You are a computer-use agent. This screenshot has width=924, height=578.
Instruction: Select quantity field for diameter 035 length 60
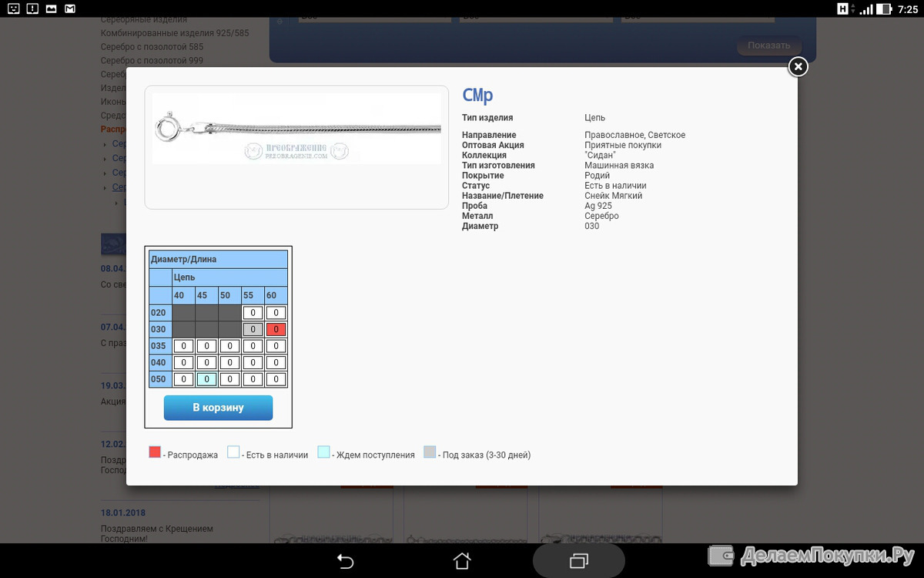(276, 346)
